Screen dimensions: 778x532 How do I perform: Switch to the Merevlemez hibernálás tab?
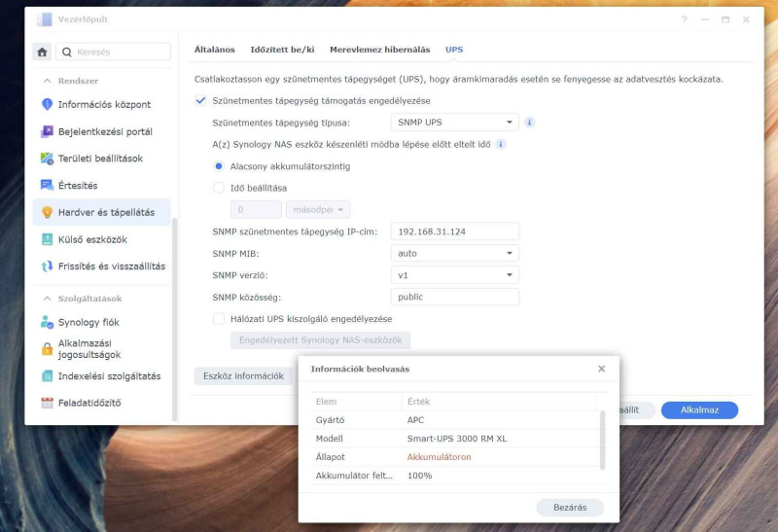click(379, 50)
